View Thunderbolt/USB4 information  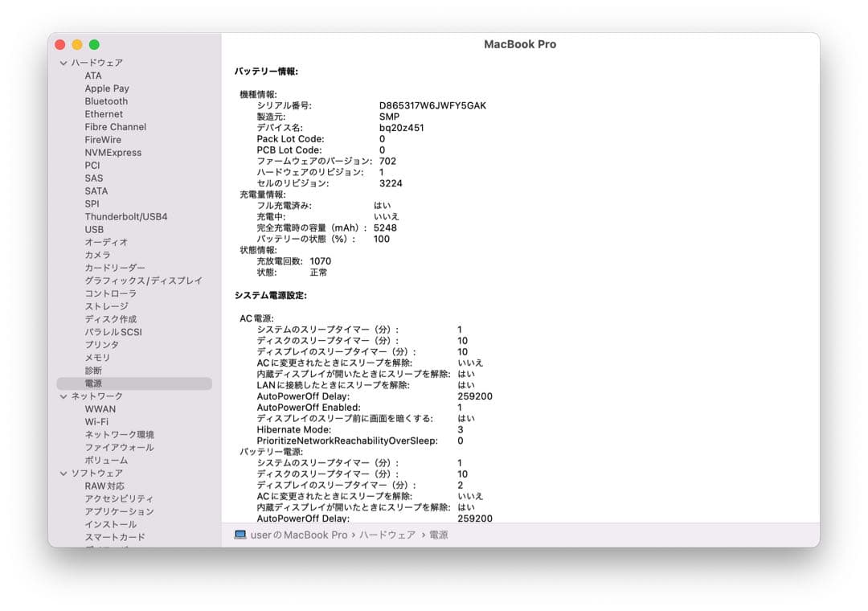[125, 216]
